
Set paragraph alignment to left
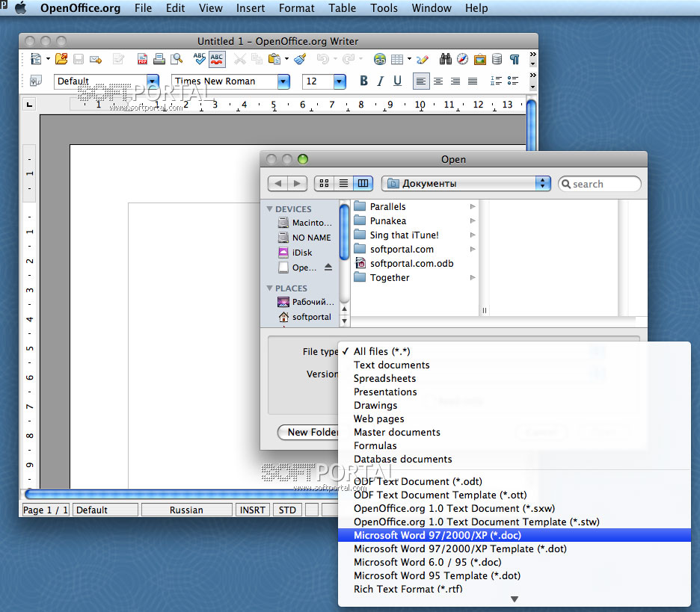pos(421,81)
